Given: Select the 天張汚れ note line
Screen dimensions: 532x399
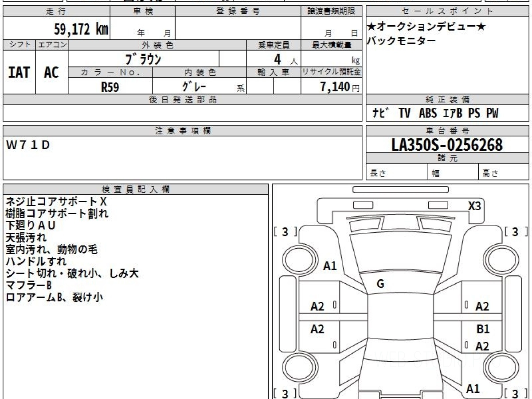Looking at the screenshot, I should [x=26, y=237].
